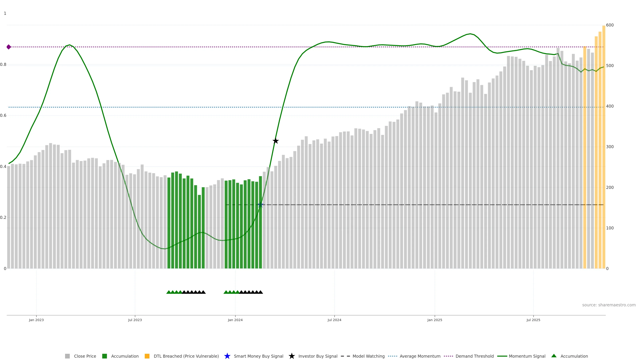This screenshot has height=362, width=644.
Task: Click the blue Smart Money Buy star marker
Action: click(x=260, y=205)
